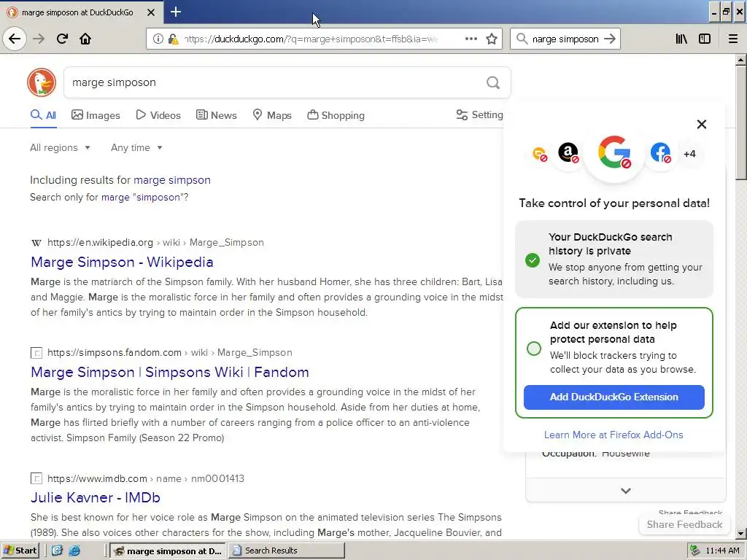Image resolution: width=747 pixels, height=560 pixels.
Task: Open Marge Simpson Simpsons Wiki Fandom result
Action: 169,372
